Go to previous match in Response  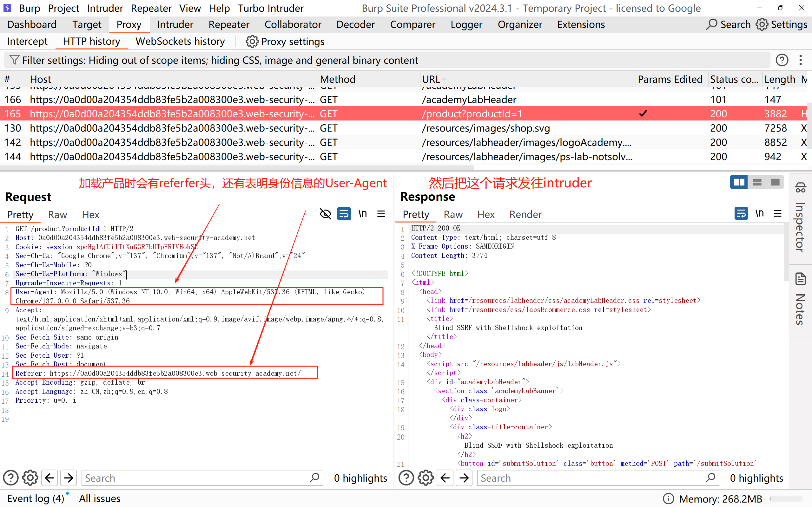(445, 478)
